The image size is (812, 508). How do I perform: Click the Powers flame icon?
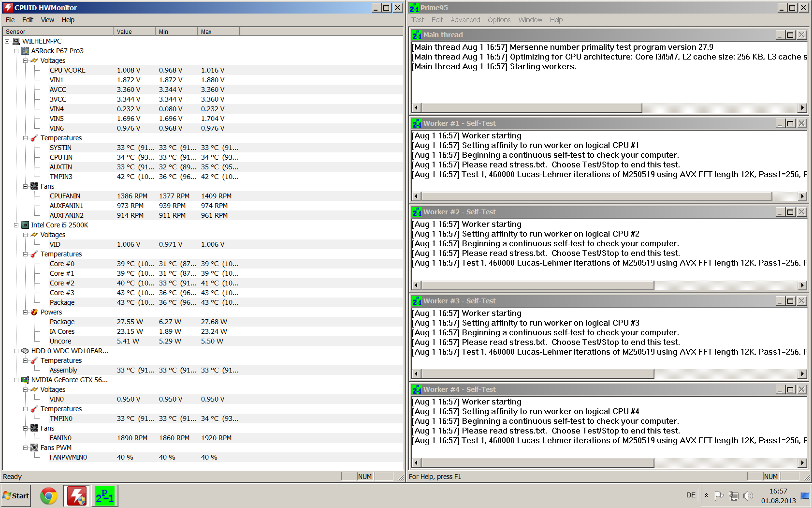point(34,312)
